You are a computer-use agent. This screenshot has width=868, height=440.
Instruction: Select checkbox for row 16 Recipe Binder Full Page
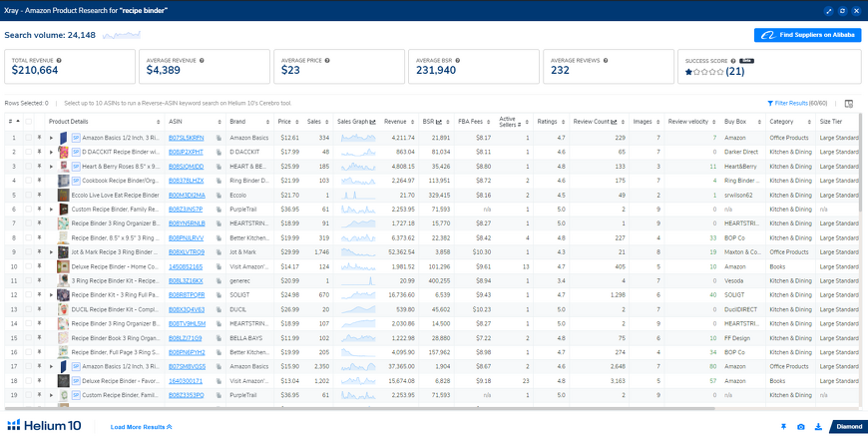tap(28, 353)
